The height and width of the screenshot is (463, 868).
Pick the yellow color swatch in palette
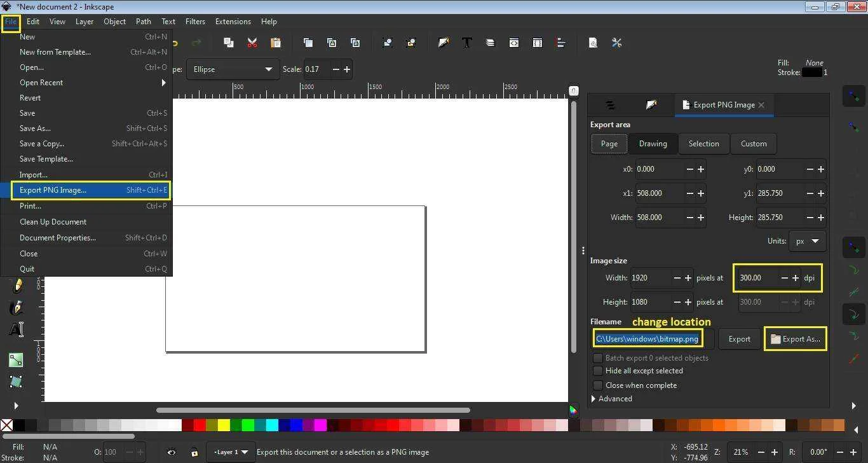pos(224,425)
